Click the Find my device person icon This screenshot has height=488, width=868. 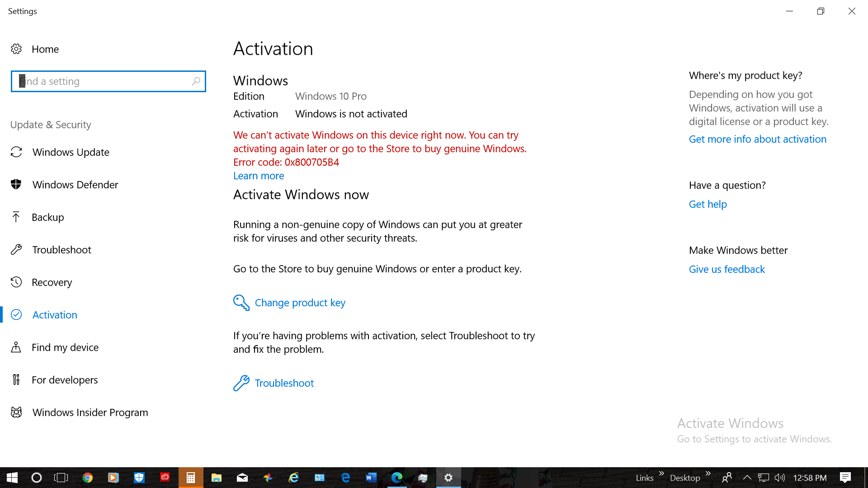(16, 347)
